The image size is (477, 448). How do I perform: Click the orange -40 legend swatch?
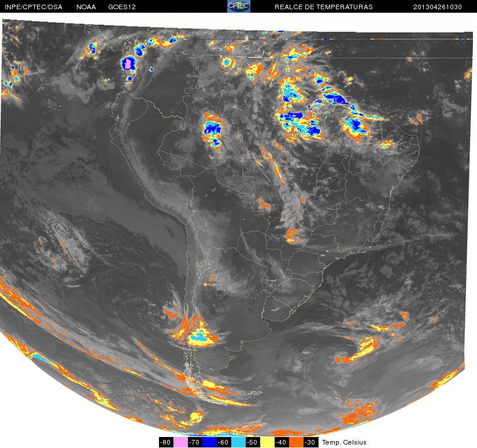pyautogui.click(x=296, y=442)
